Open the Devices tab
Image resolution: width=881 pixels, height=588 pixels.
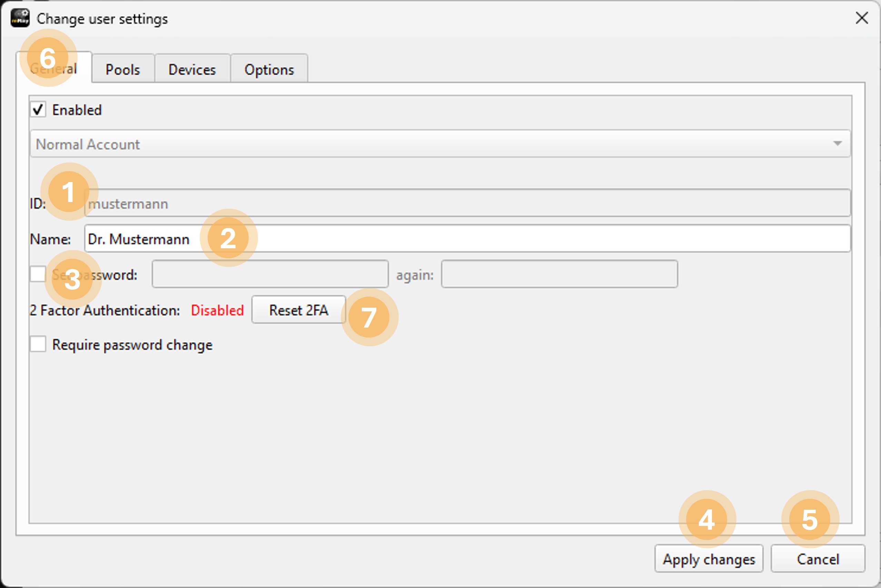192,70
